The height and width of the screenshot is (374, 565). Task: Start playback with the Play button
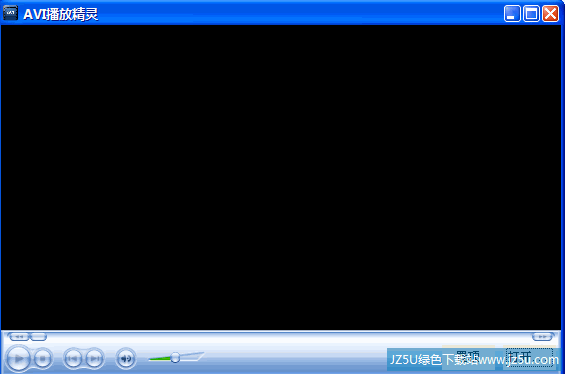(x=18, y=358)
